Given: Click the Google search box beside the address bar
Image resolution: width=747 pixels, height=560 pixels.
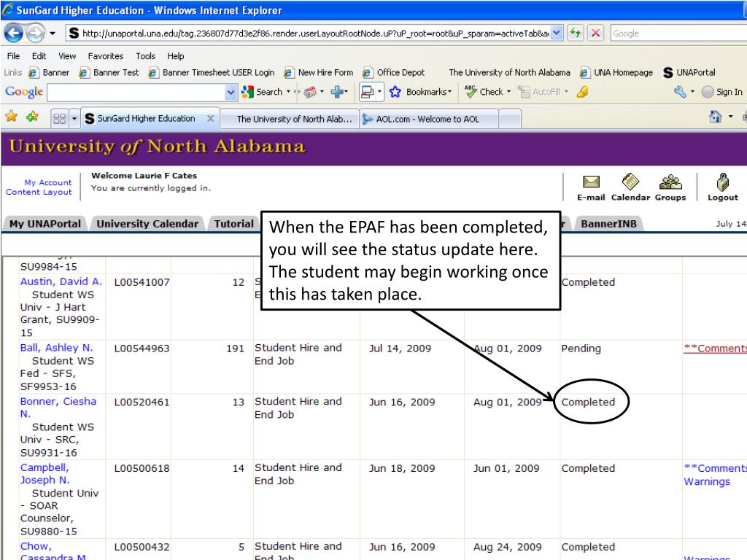Looking at the screenshot, I should pos(678,34).
